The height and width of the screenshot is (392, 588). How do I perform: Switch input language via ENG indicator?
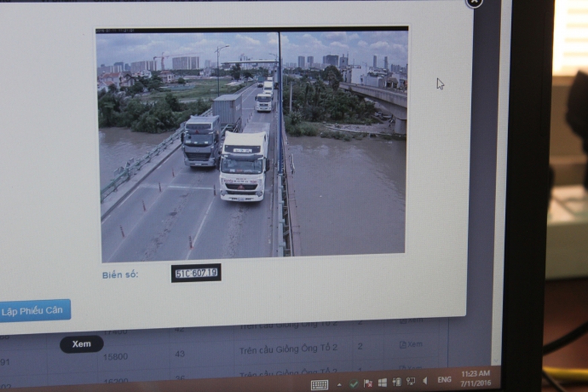click(445, 380)
